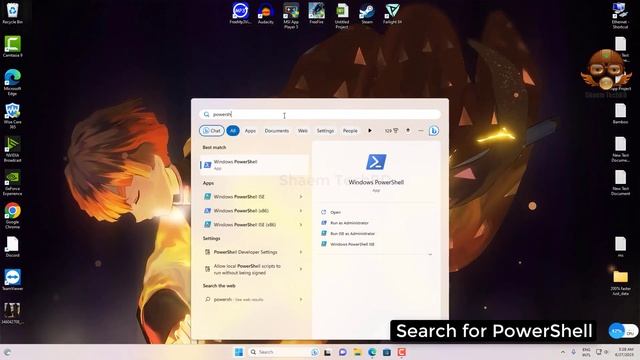This screenshot has height=360, width=640.
Task: Open Windows PowerShell best match result
Action: click(254, 164)
